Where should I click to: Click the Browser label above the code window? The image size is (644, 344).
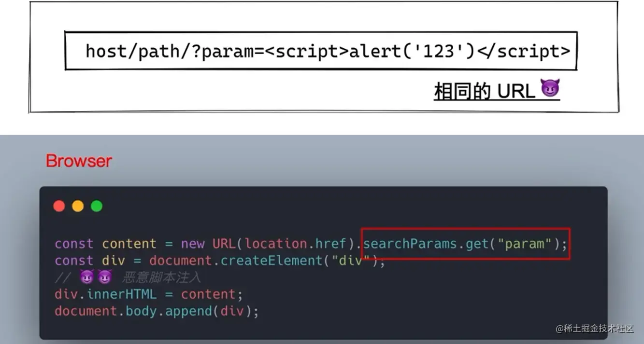78,161
